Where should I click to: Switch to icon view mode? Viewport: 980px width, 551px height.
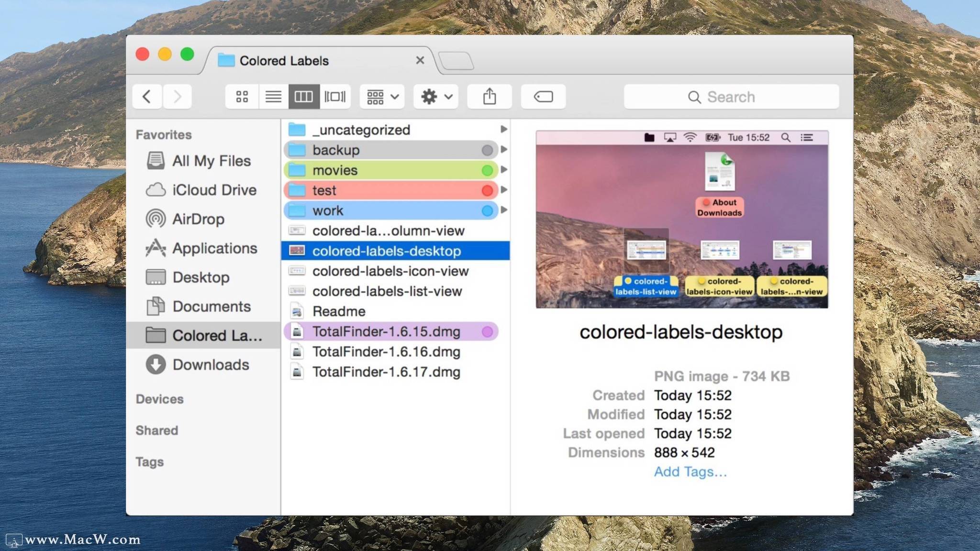pos(242,97)
